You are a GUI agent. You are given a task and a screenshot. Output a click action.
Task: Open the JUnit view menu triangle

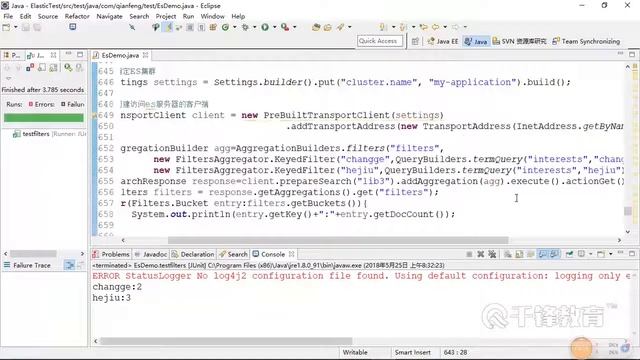[x=8, y=78]
